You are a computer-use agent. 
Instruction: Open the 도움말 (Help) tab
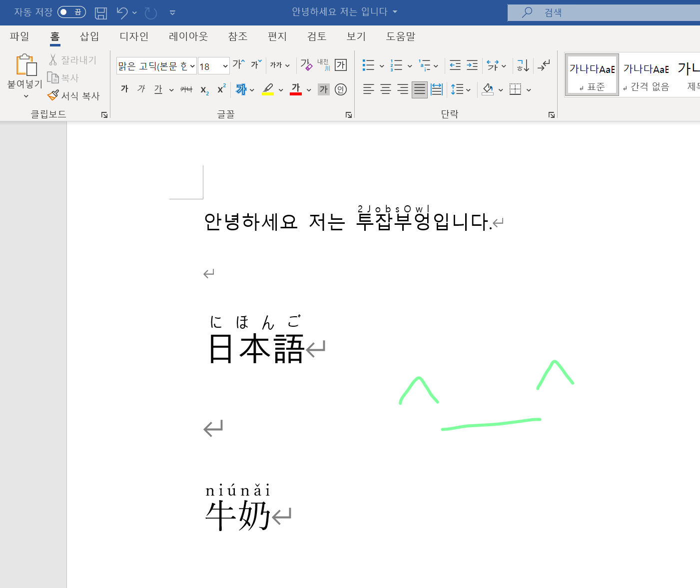401,36
